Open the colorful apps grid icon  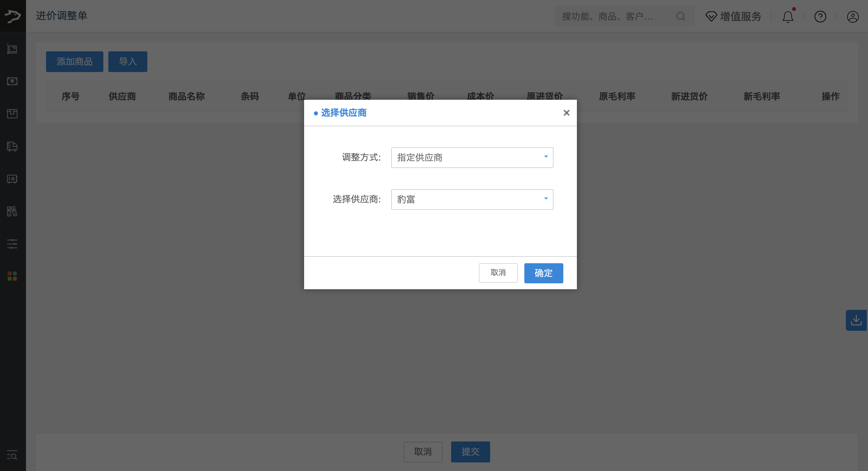pos(12,276)
